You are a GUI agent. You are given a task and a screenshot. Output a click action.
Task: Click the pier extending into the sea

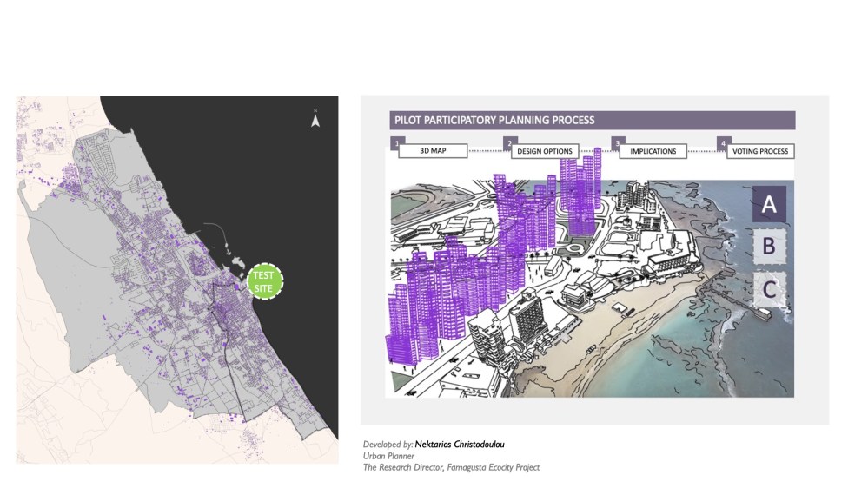(747, 307)
